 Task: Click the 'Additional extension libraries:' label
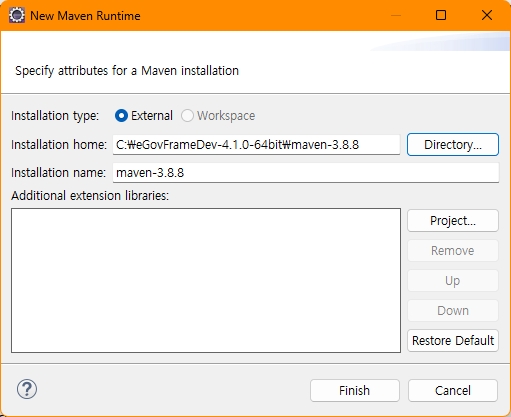[90, 196]
